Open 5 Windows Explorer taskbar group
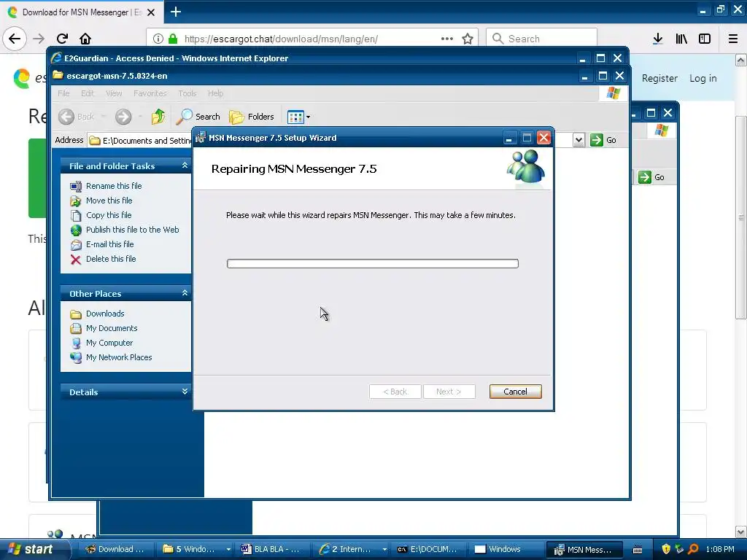Viewport: 747px width, 560px height. click(196, 549)
